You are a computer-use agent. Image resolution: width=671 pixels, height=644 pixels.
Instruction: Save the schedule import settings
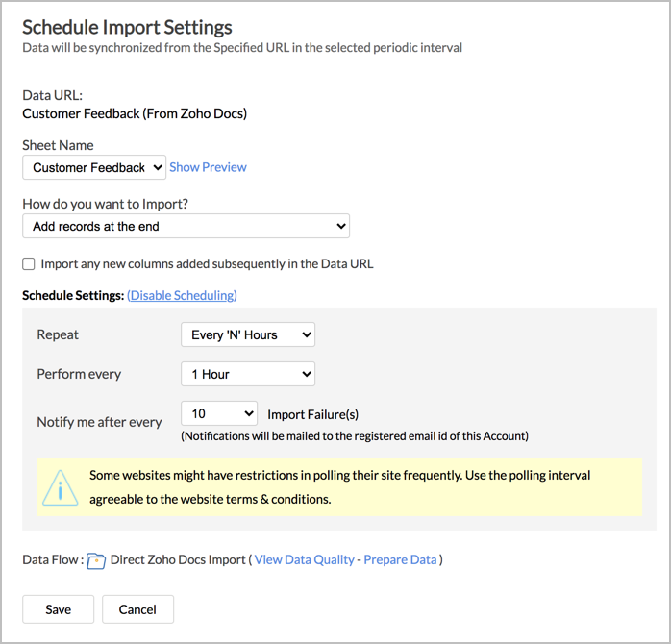pos(59,609)
